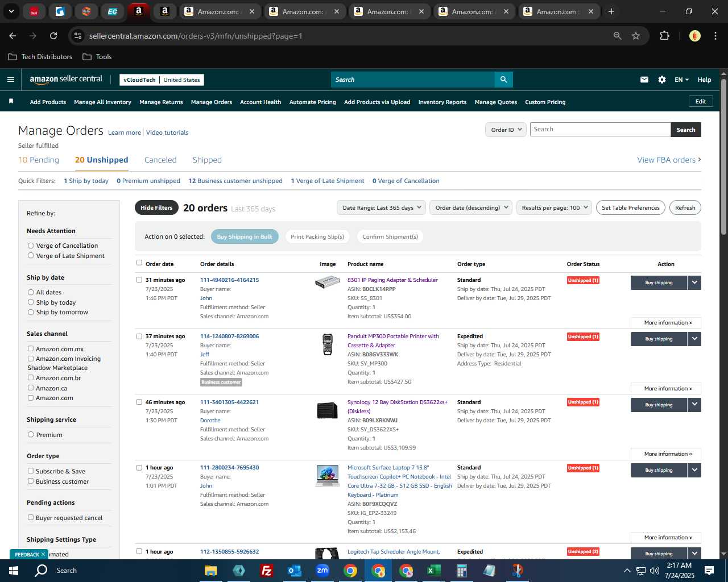Click the Synology DiskStation product thumbnail
Screen dimensions: 728x582
point(328,410)
